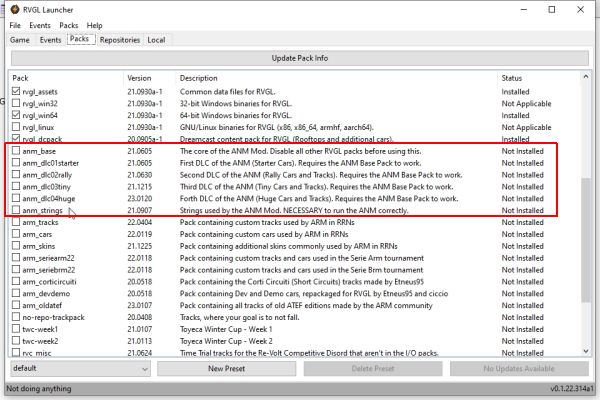Image resolution: width=600 pixels, height=400 pixels.
Task: Toggle the rvgl_assets pack checkbox
Action: [16, 91]
